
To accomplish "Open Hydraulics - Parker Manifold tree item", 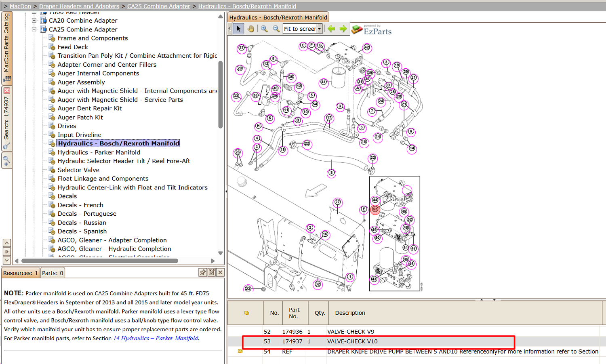I will click(x=99, y=152).
